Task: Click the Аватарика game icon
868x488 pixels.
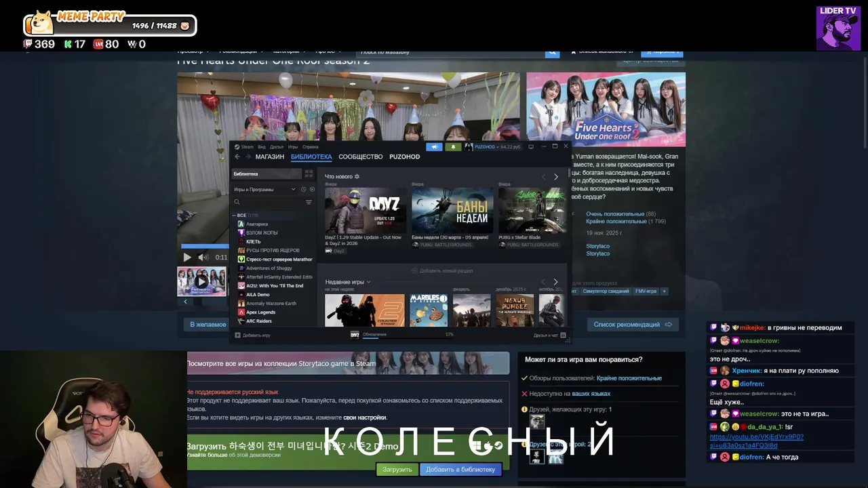Action: coord(241,224)
